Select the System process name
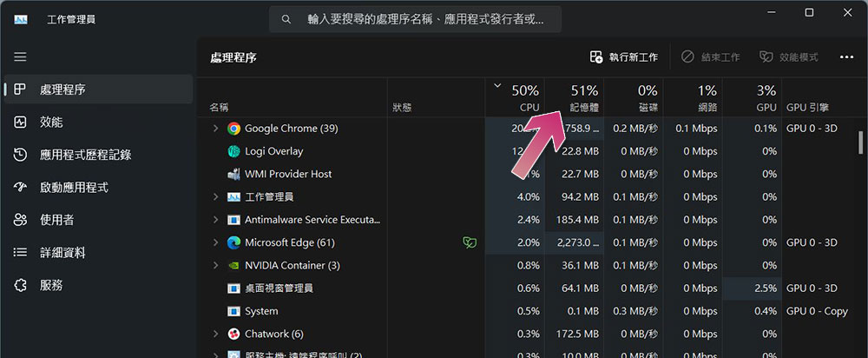This screenshot has height=358, width=868. pos(261,311)
